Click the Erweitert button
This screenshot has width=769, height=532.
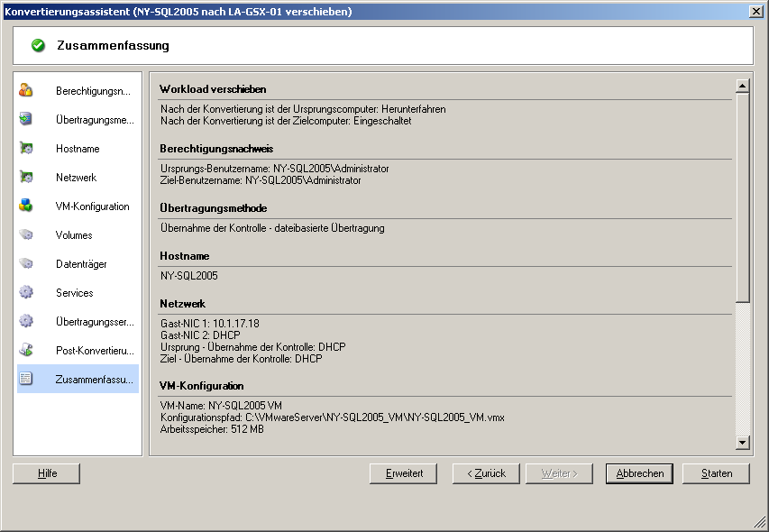[404, 473]
